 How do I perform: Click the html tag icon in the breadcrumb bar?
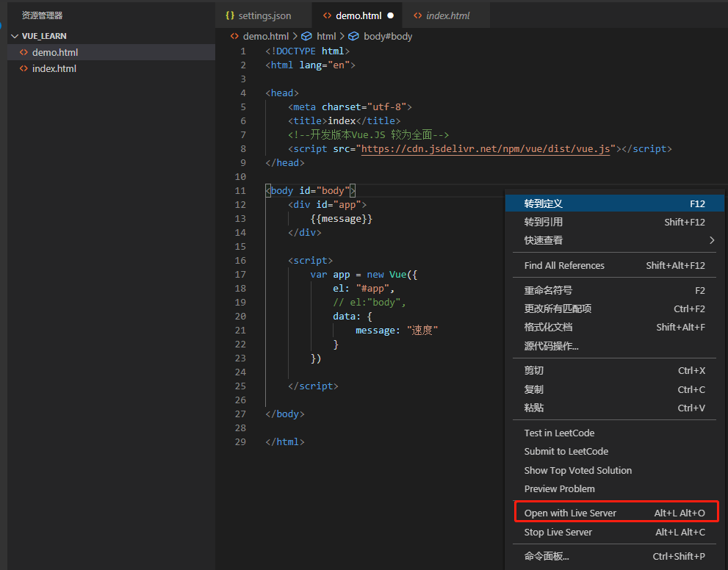tap(306, 36)
